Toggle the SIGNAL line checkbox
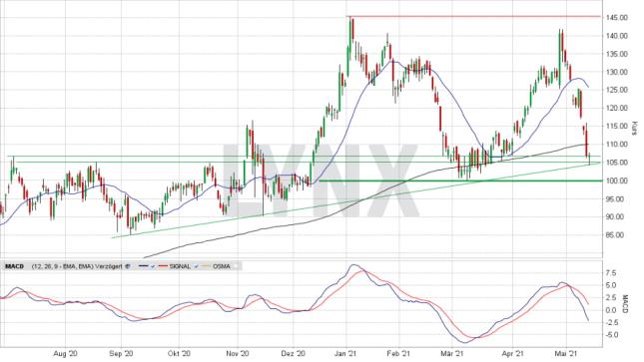 pyautogui.click(x=196, y=266)
